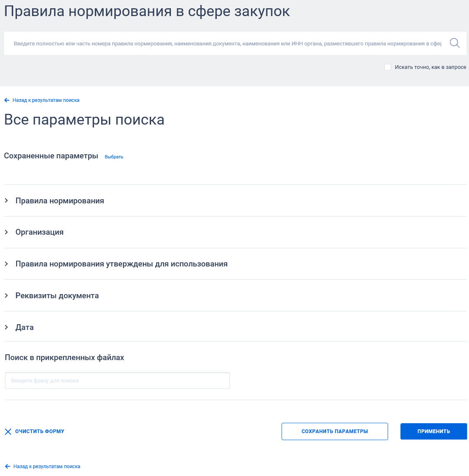Click 'Сохраненные параметры' heading text
469x476 pixels.
coord(51,156)
